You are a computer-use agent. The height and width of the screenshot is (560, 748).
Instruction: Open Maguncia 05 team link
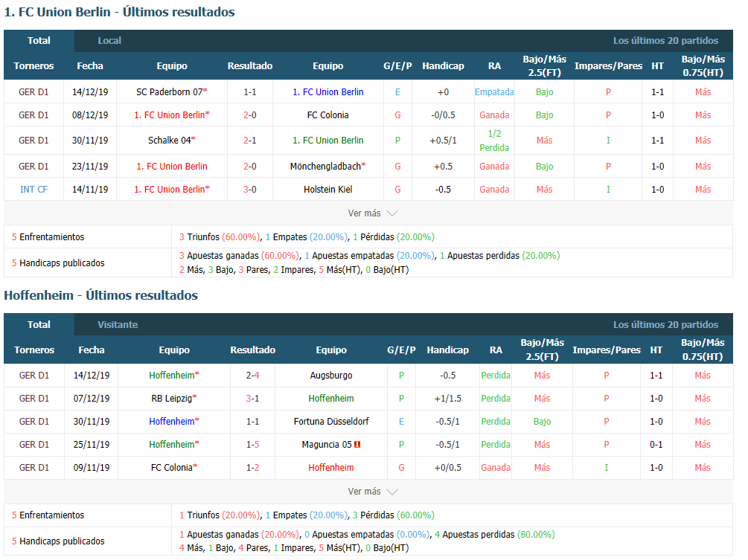(x=327, y=445)
